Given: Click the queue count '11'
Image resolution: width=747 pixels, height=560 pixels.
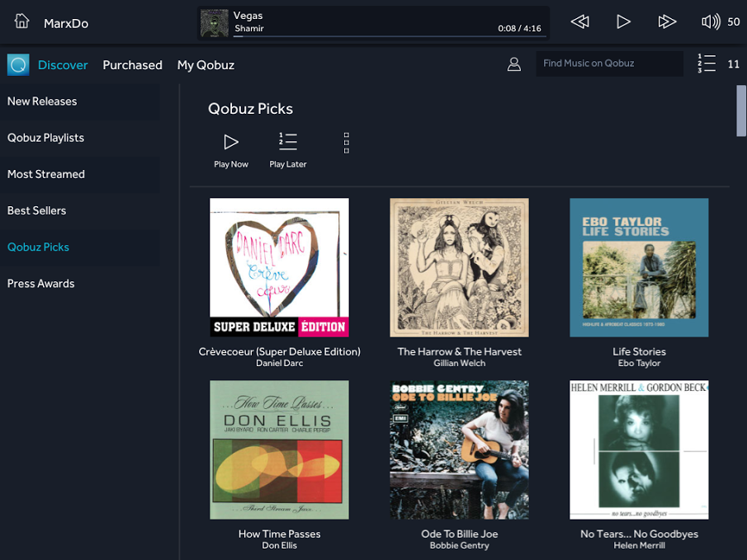Looking at the screenshot, I should (734, 64).
